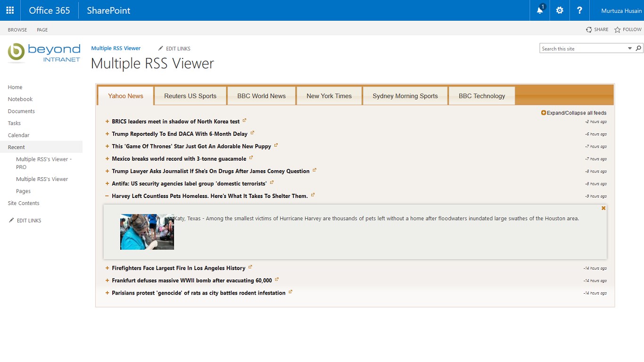Open the Frankfurt WWII bomb headline
The image size is (644, 362).
[x=192, y=280]
